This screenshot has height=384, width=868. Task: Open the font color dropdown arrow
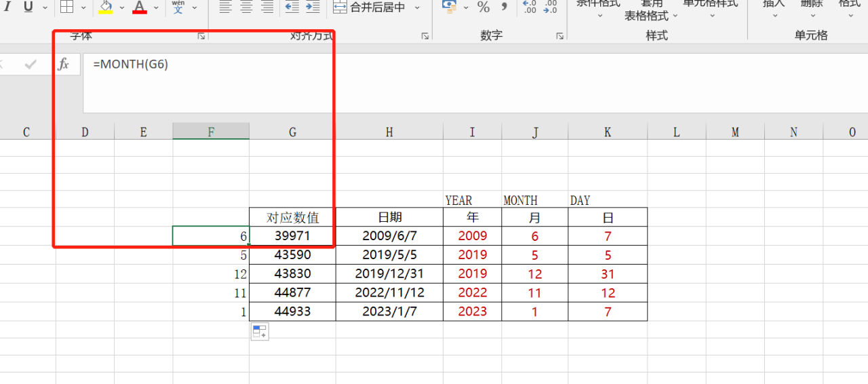(156, 7)
